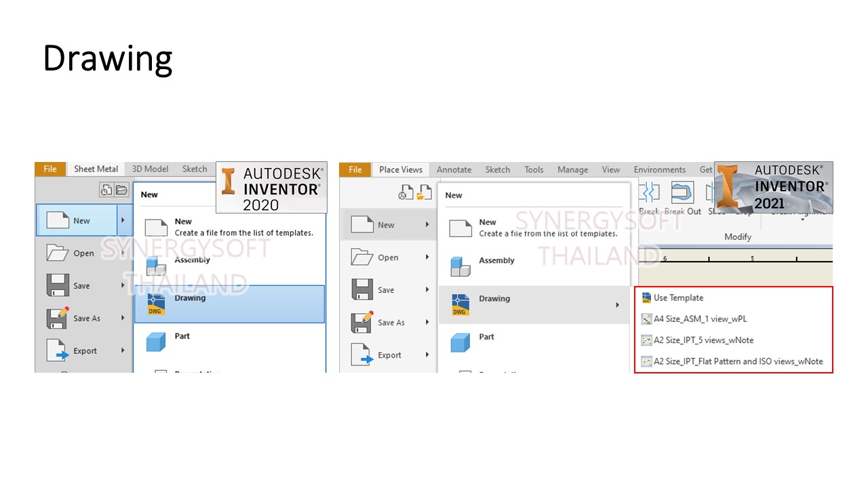Image resolution: width=868 pixels, height=488 pixels.
Task: Expand Drawing submenu arrow in Inventor 2021
Action: (617, 305)
